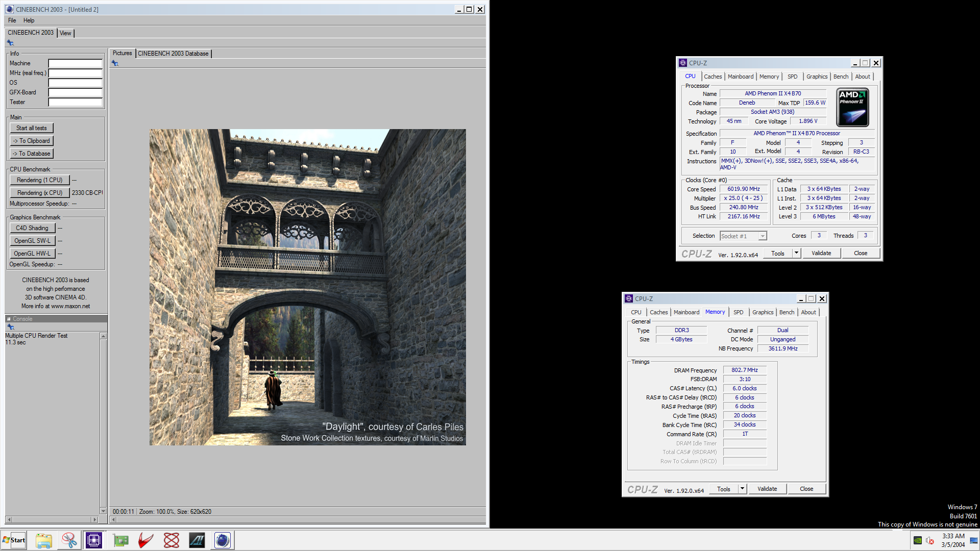Open Bench tab in lower CPU-Z window
This screenshot has height=551, width=980.
coord(787,312)
